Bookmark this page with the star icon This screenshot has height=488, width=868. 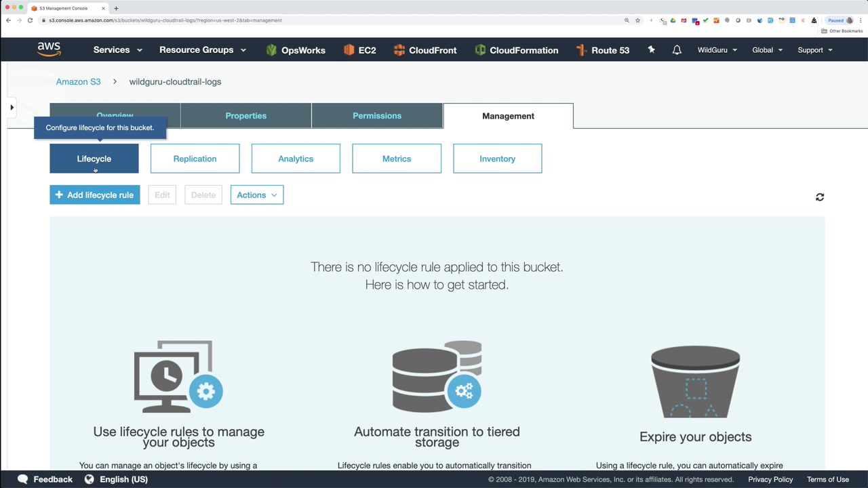tap(637, 20)
